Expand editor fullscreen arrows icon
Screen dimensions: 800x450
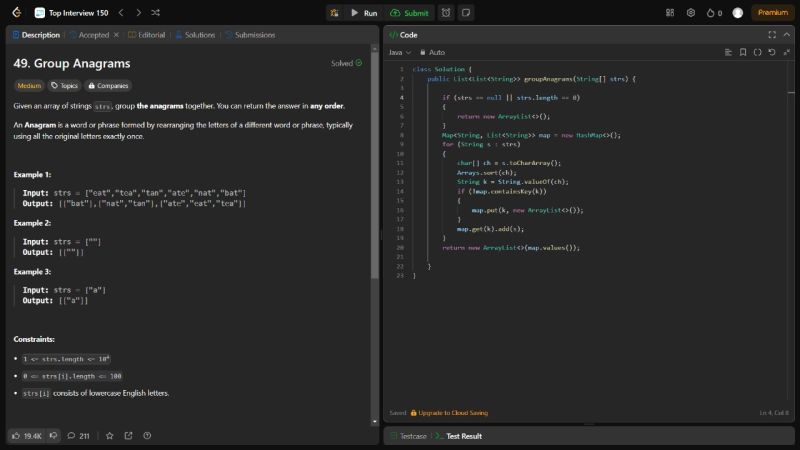click(787, 53)
